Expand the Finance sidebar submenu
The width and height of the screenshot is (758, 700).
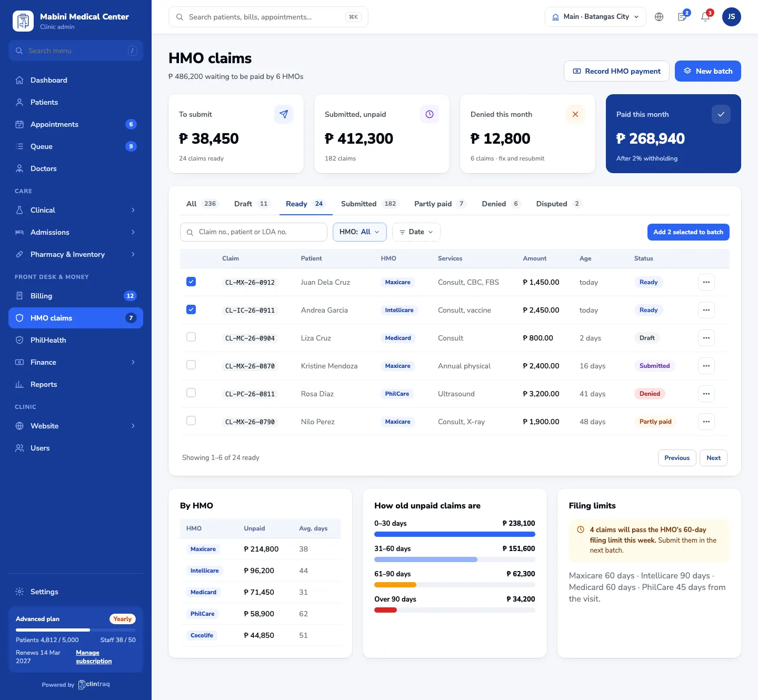point(76,362)
